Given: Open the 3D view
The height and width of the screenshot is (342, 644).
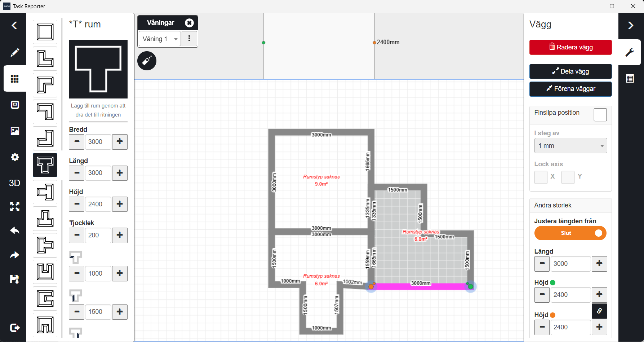Looking at the screenshot, I should (x=14, y=183).
